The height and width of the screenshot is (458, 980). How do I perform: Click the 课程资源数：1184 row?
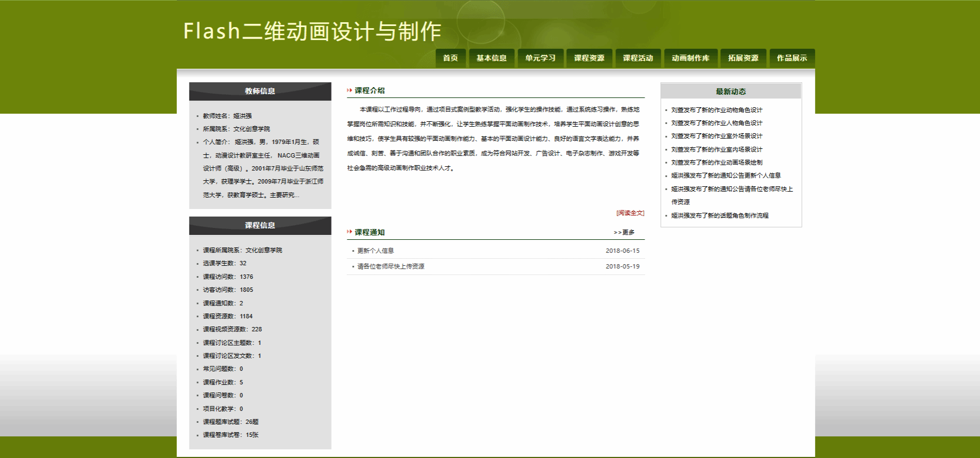point(228,316)
